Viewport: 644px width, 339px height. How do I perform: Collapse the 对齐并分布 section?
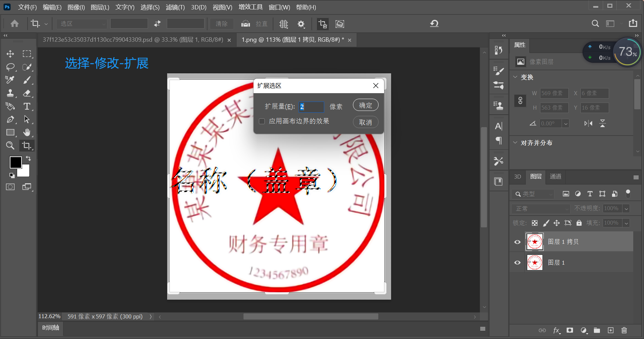click(x=516, y=143)
